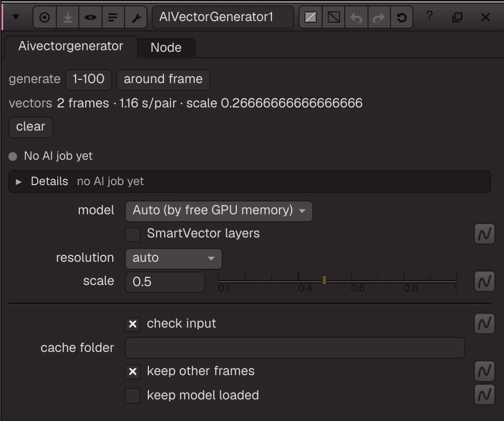Open the animation menu for keep model loaded

click(x=484, y=395)
